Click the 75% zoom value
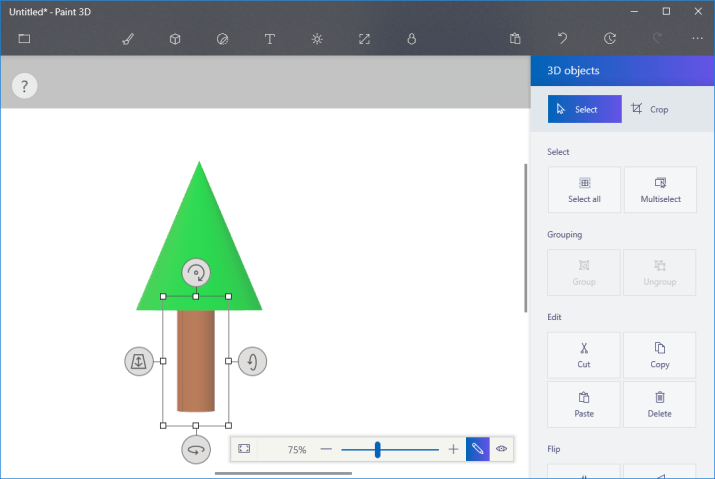This screenshot has width=715, height=479. [297, 450]
